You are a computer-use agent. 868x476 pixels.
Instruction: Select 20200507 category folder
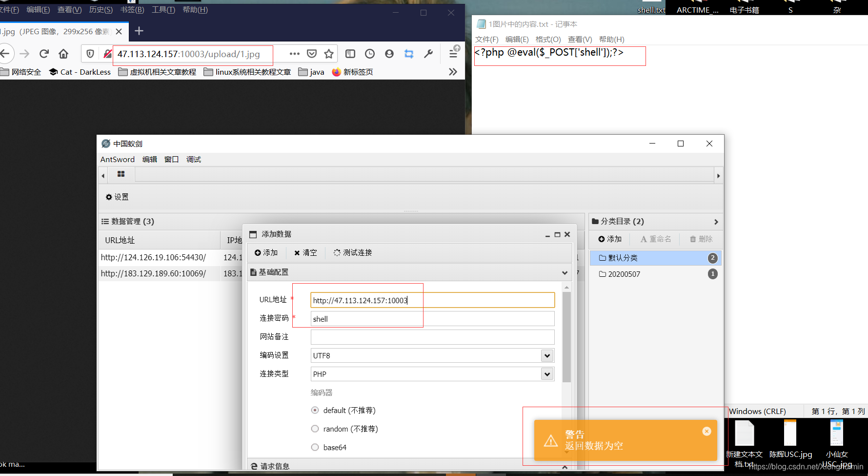655,274
